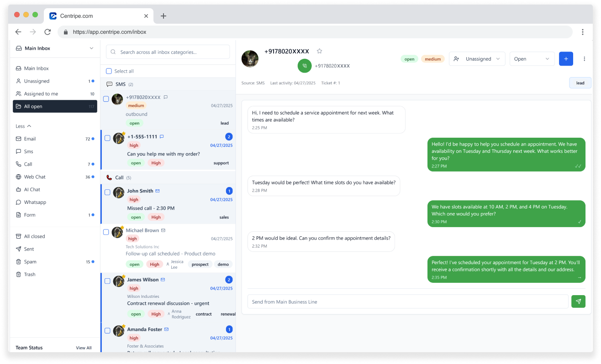Open the Call category in the sidebar
The height and width of the screenshot is (364, 601).
click(x=27, y=164)
